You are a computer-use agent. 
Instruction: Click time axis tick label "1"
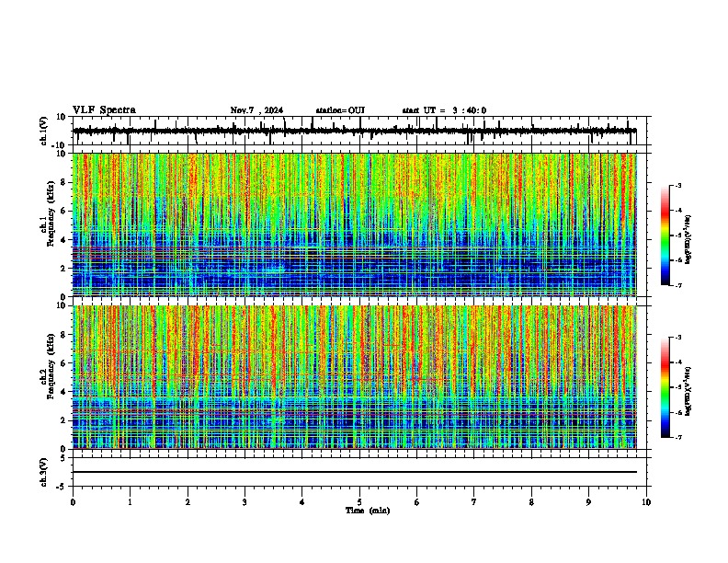131,502
